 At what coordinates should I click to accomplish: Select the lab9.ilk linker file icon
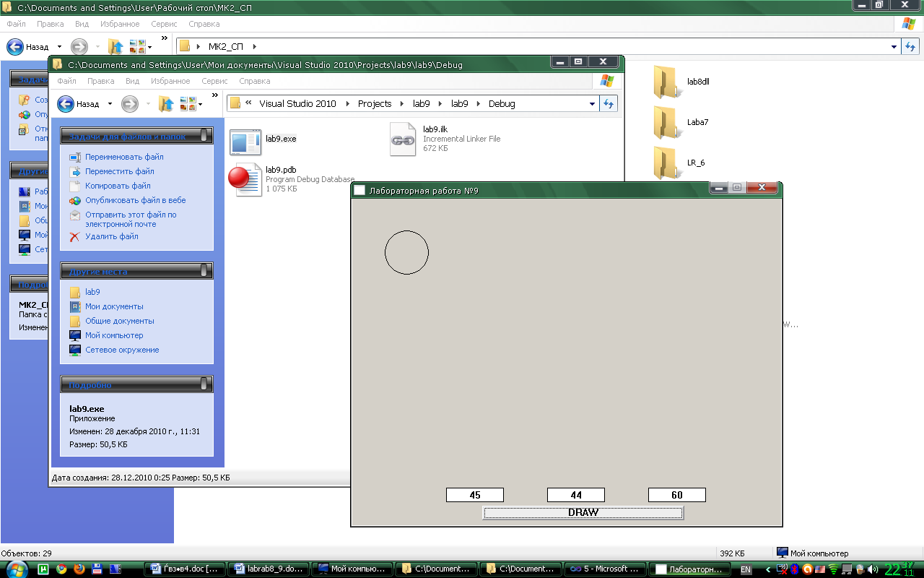click(403, 139)
